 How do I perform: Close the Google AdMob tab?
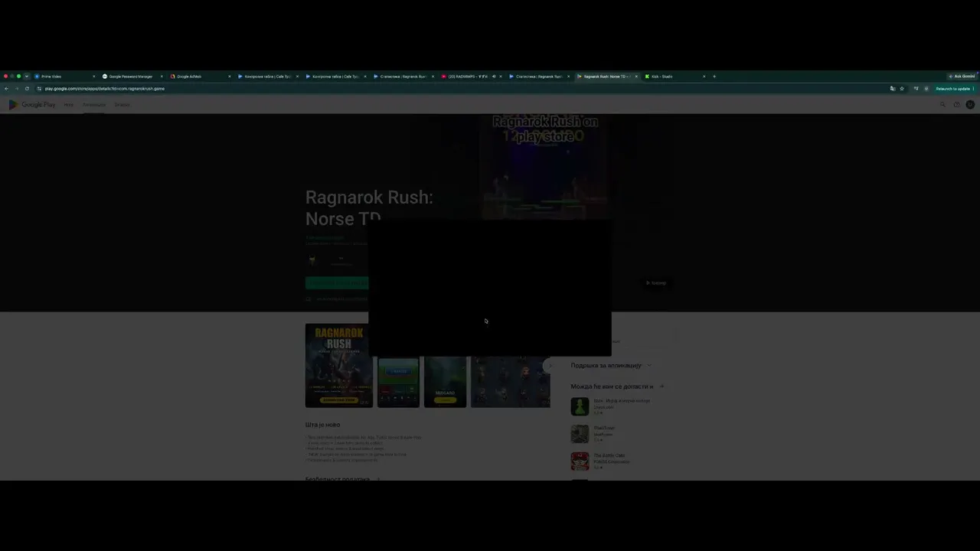(230, 77)
